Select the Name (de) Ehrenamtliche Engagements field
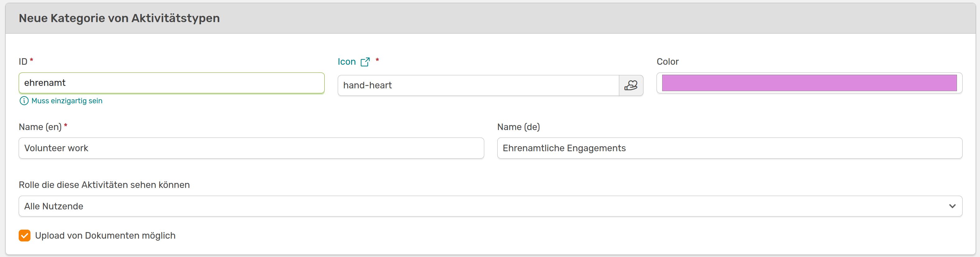 730,148
